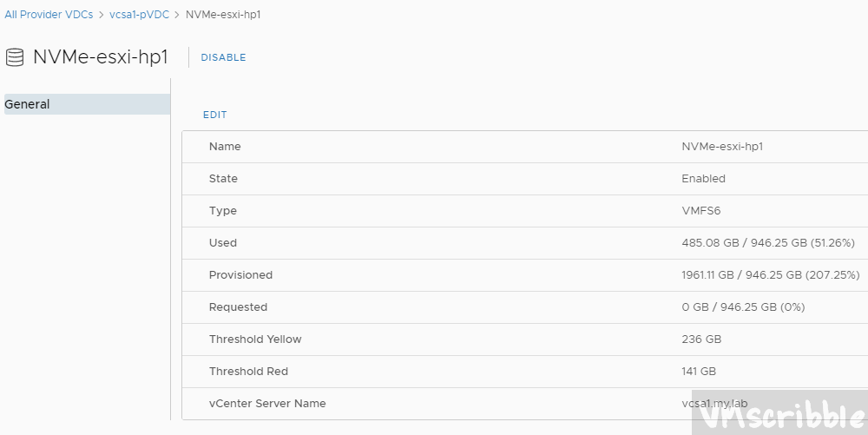Select the Type row label
The image size is (868, 435).
point(222,211)
